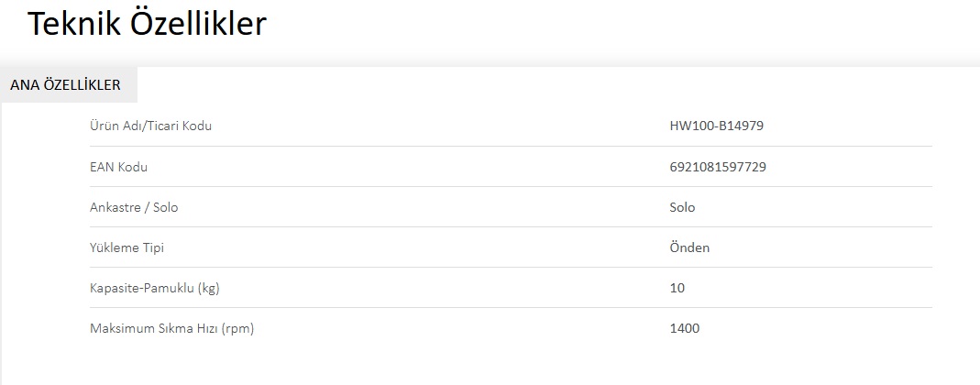This screenshot has width=980, height=385.
Task: Click the word Kodu in EAN row
Action: click(133, 167)
